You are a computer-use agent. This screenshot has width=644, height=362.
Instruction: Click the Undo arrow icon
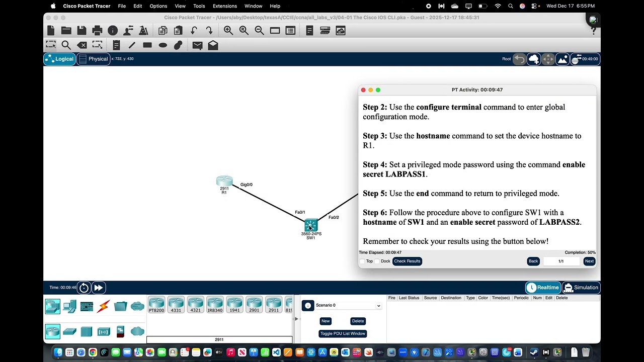194,31
